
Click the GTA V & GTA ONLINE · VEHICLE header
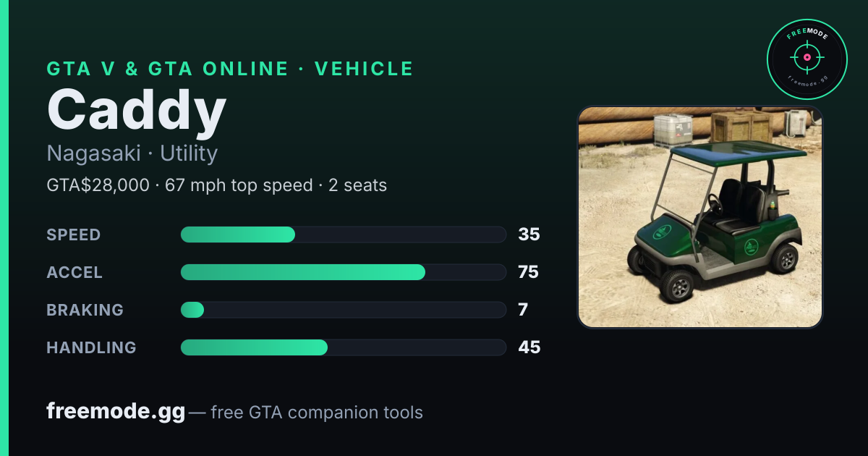pos(230,69)
